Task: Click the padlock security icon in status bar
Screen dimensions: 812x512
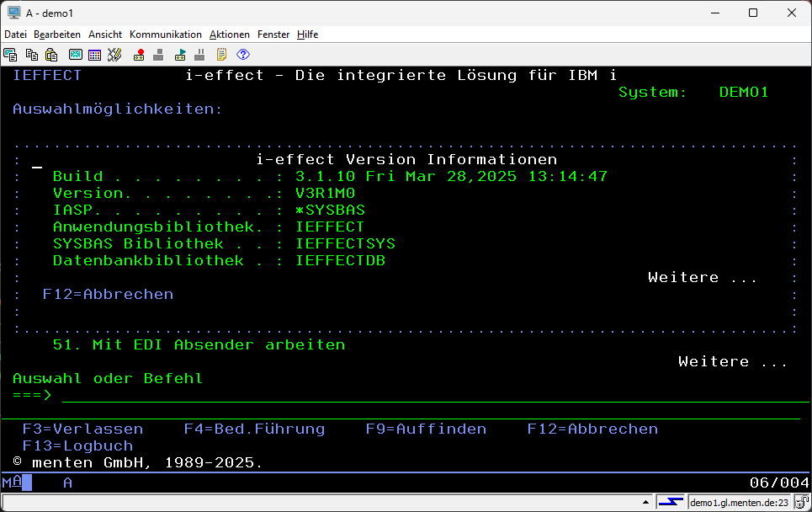Action: 802,503
